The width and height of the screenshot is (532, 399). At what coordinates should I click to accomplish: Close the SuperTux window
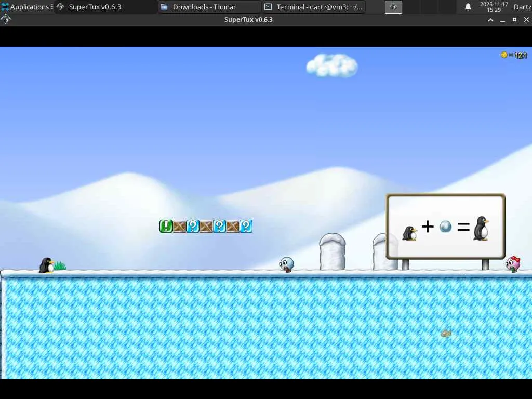point(526,20)
